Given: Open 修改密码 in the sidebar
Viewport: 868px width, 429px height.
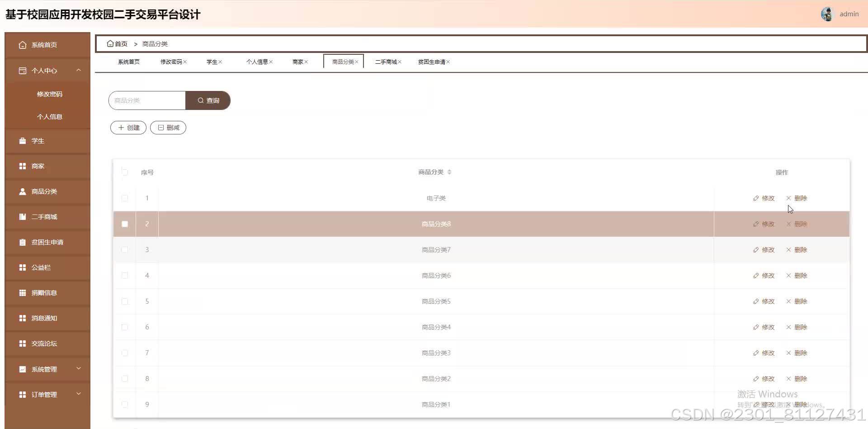Looking at the screenshot, I should pyautogui.click(x=50, y=94).
